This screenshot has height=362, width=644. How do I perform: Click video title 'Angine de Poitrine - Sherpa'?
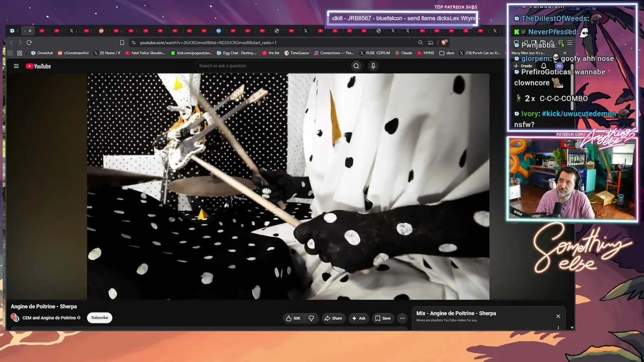click(x=44, y=307)
